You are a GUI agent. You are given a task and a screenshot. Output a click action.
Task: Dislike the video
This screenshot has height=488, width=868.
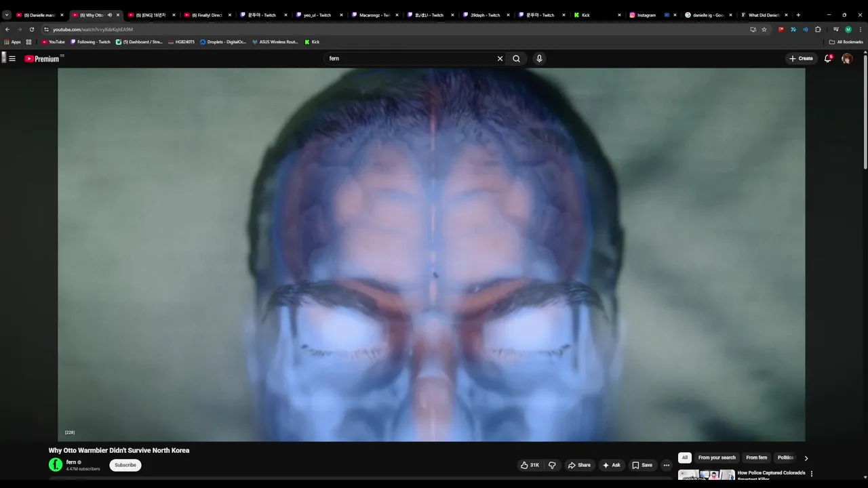(552, 465)
